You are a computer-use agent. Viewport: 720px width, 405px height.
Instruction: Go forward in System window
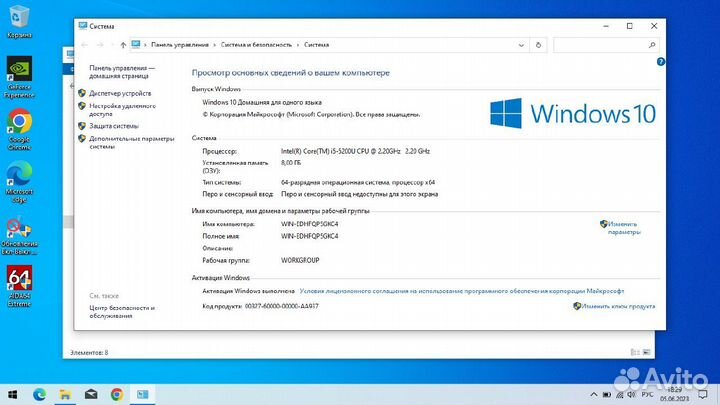(x=100, y=45)
